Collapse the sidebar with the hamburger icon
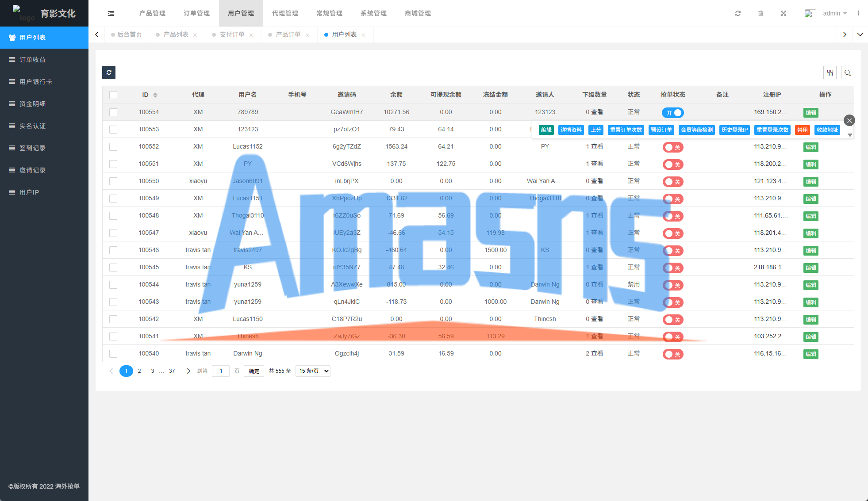868x501 pixels. (111, 13)
